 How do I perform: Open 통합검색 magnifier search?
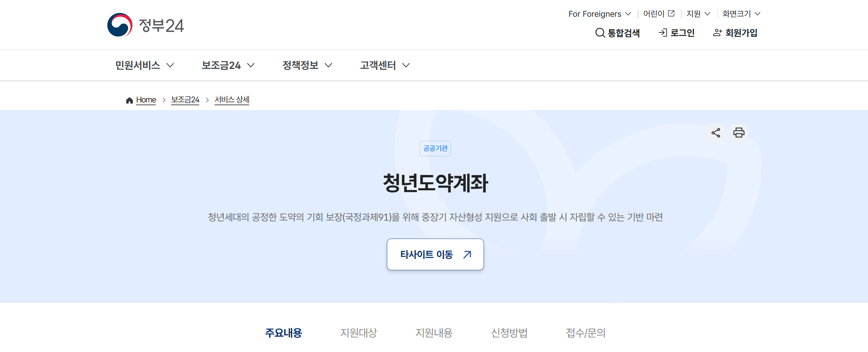600,33
